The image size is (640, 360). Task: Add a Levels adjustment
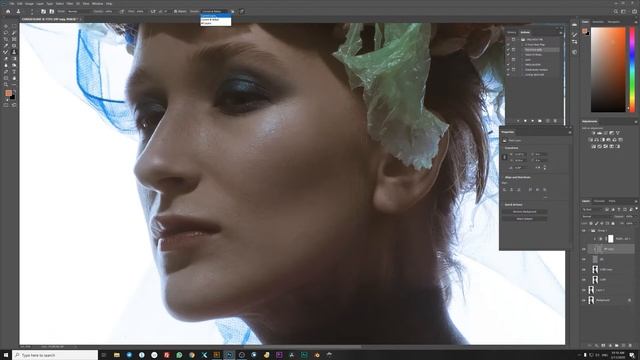[x=599, y=133]
